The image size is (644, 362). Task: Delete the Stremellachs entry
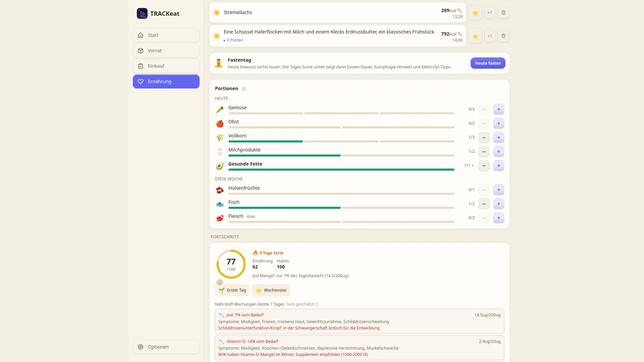point(503,13)
